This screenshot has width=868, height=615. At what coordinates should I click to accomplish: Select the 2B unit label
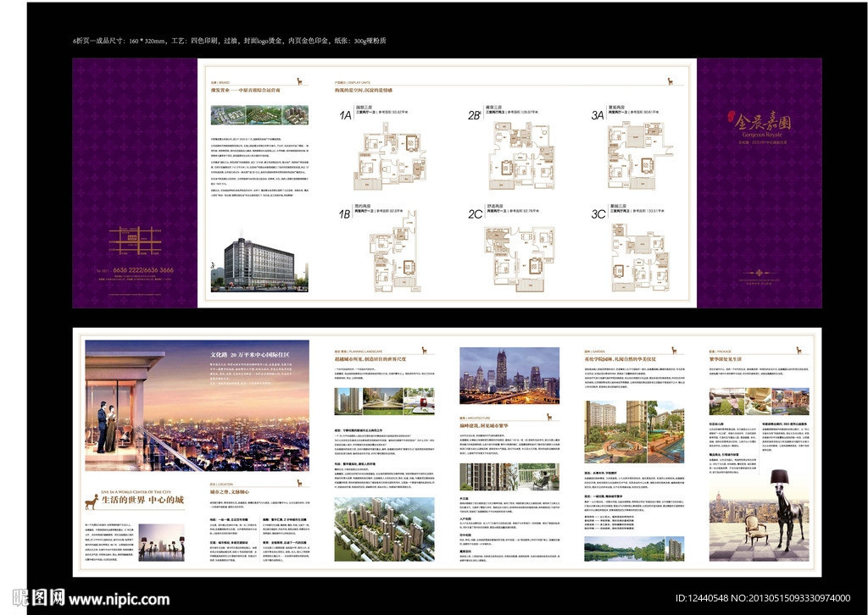point(474,115)
